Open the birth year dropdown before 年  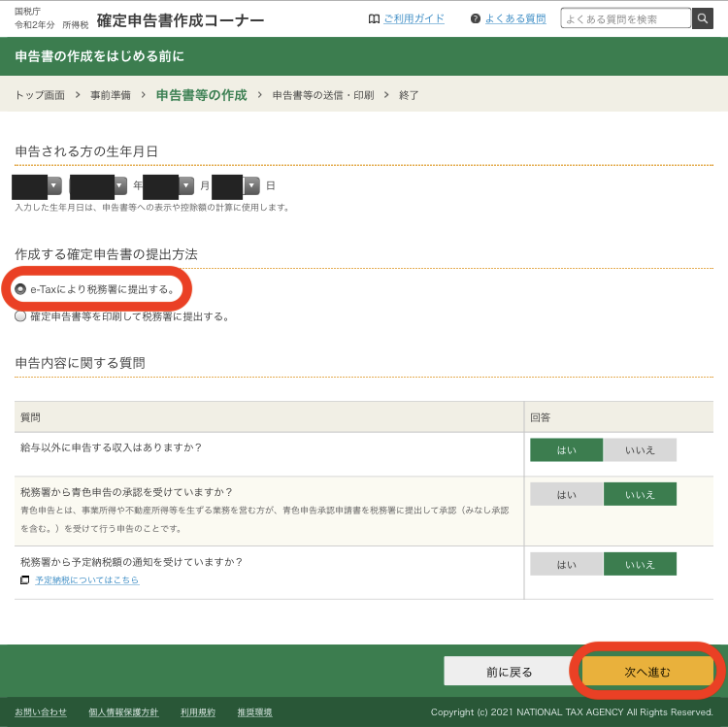(x=98, y=185)
